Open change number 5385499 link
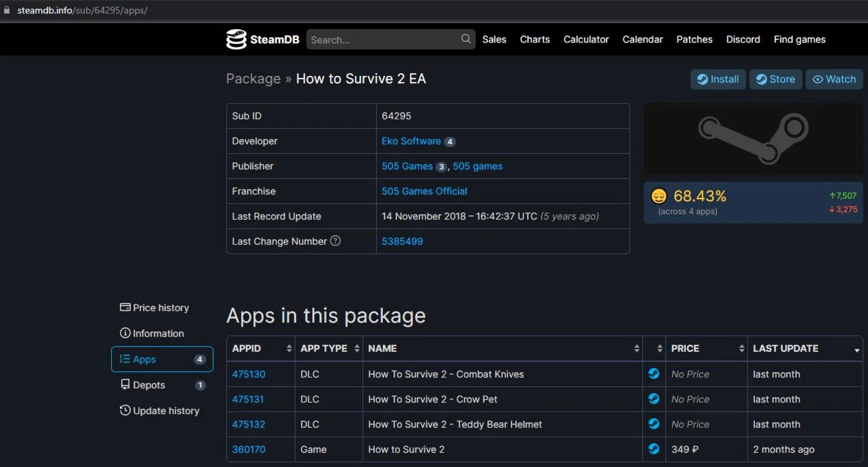 pos(402,241)
